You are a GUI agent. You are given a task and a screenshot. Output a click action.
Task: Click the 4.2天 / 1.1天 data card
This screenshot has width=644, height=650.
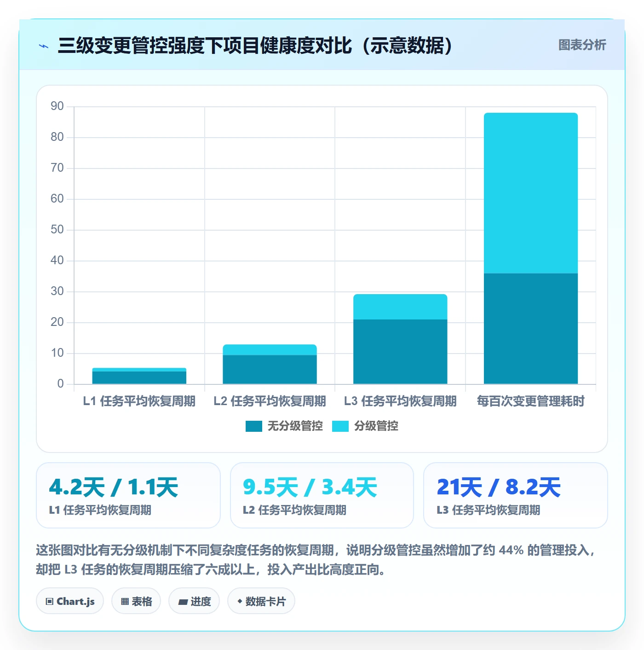click(128, 495)
